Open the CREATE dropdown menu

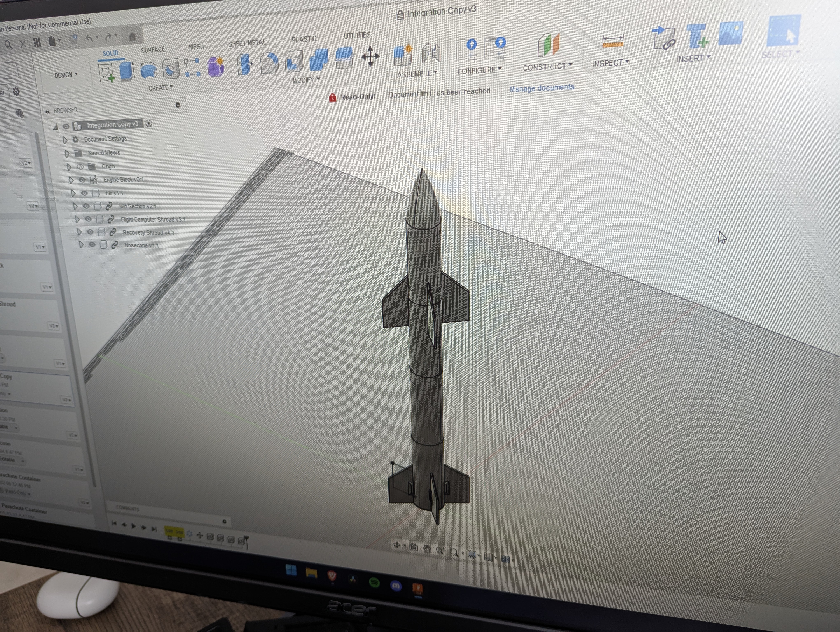pyautogui.click(x=161, y=88)
